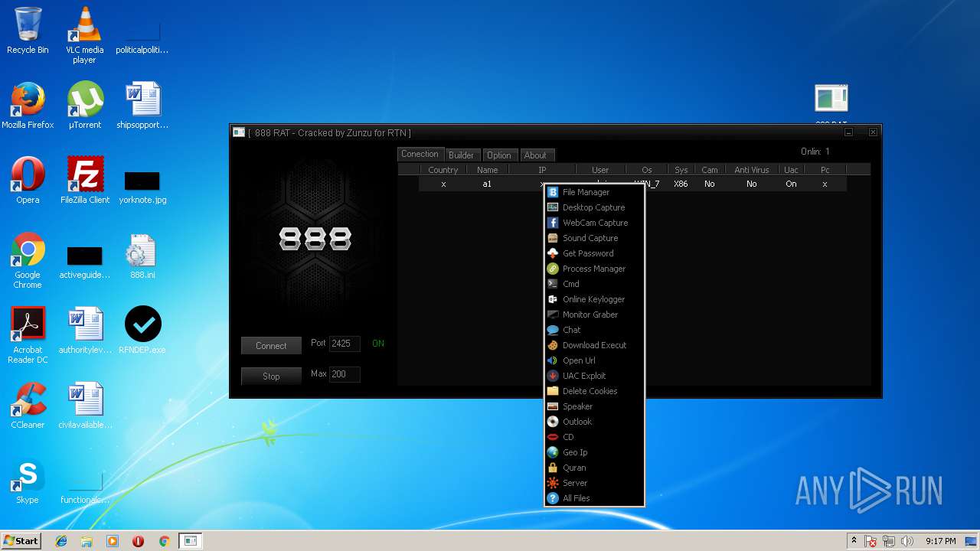Click the taskbar volume speaker icon
The width and height of the screenshot is (980, 551).
coord(908,541)
